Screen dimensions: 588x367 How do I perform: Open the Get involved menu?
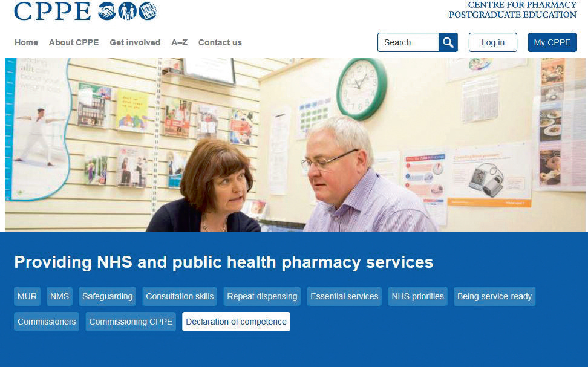coord(135,42)
